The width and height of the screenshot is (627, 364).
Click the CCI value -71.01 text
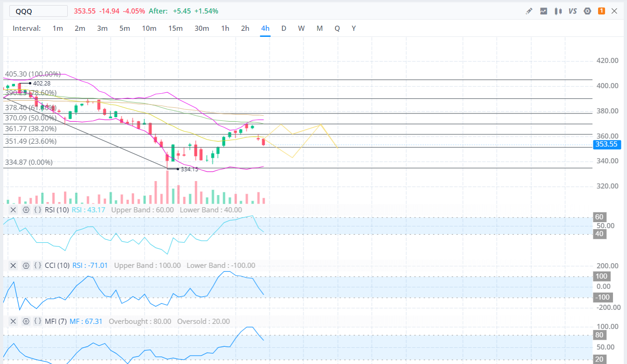tap(90, 266)
